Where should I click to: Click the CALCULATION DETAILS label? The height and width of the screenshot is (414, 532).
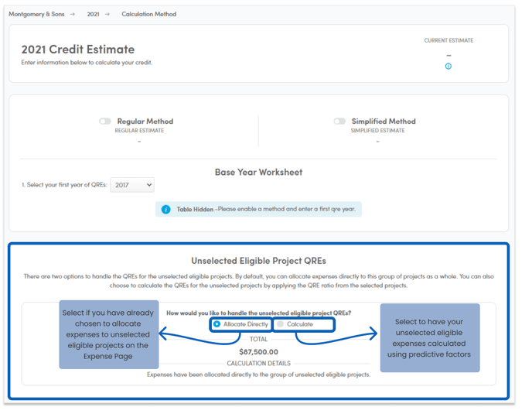tap(258, 364)
